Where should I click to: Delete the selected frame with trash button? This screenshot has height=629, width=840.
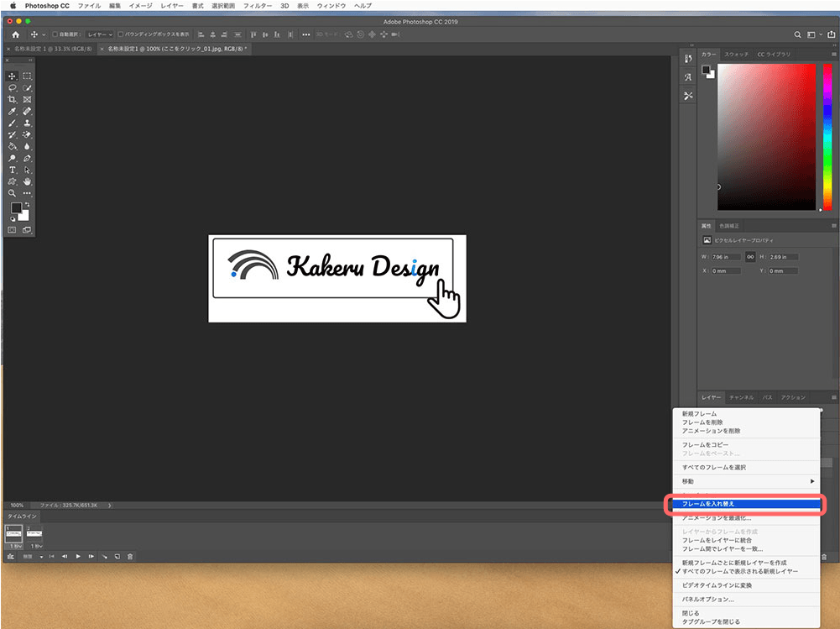click(x=130, y=557)
